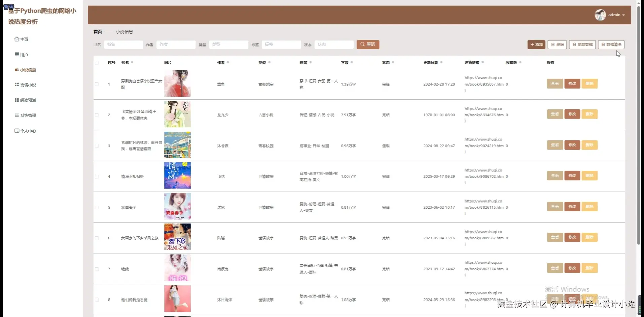Open 言情小说 in the sidebar
644x317 pixels.
click(x=25, y=85)
